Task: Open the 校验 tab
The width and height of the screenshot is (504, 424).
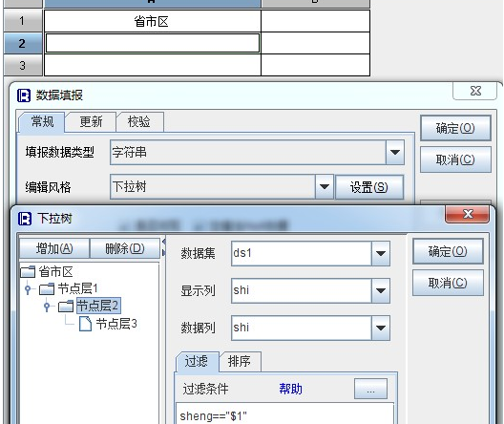Action: point(139,122)
